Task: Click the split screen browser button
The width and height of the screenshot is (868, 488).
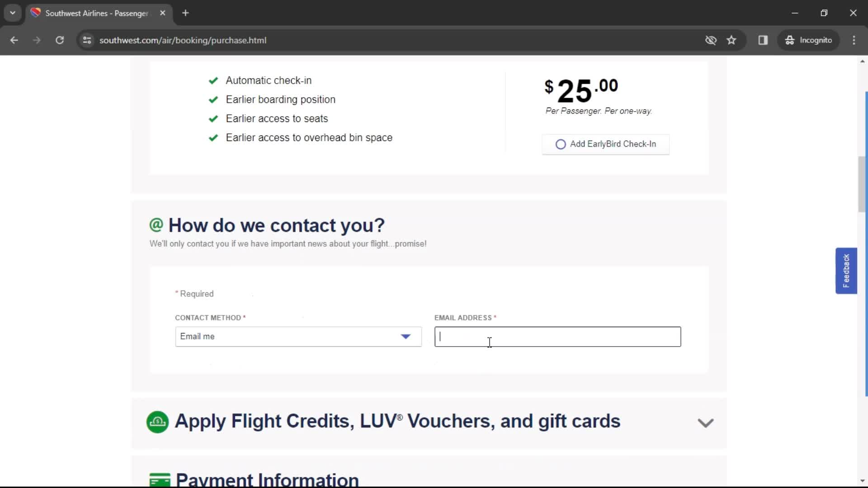Action: tap(763, 40)
